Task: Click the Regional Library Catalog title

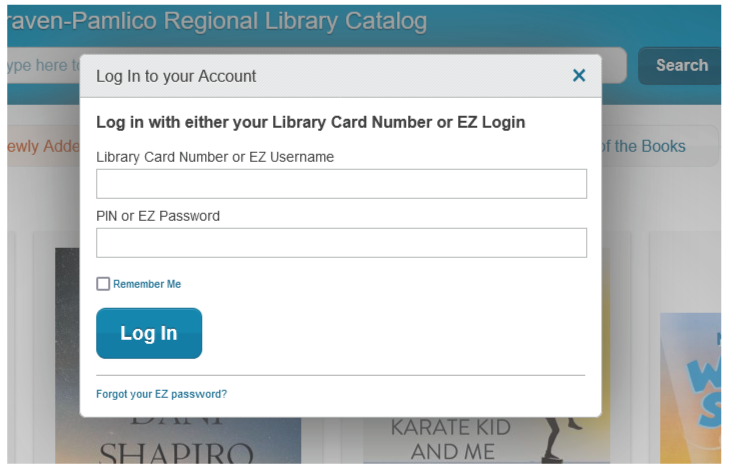Action: point(215,21)
